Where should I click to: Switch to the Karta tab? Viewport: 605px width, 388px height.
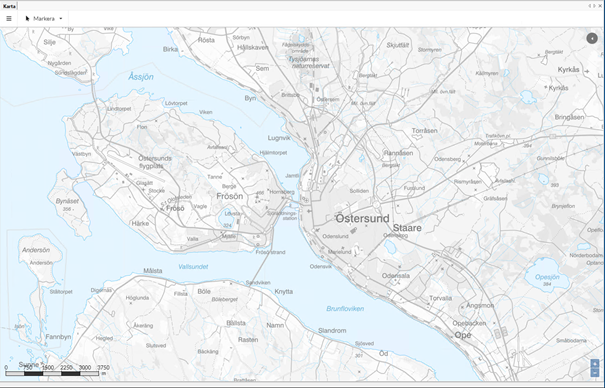click(x=9, y=6)
